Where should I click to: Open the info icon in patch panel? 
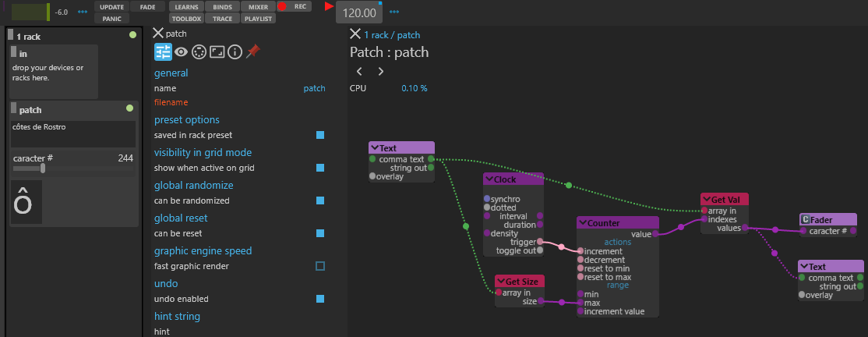[235, 51]
